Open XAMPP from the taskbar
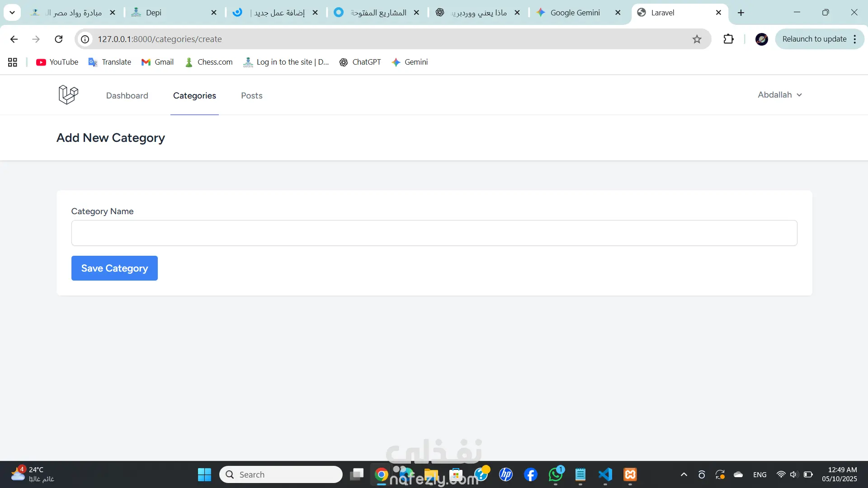Viewport: 868px width, 488px height. (x=630, y=474)
